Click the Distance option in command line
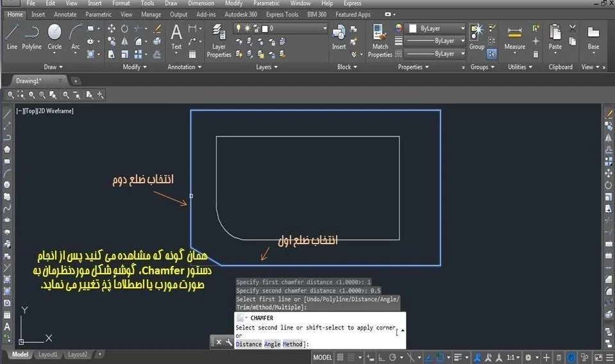615x364 pixels. tap(249, 344)
